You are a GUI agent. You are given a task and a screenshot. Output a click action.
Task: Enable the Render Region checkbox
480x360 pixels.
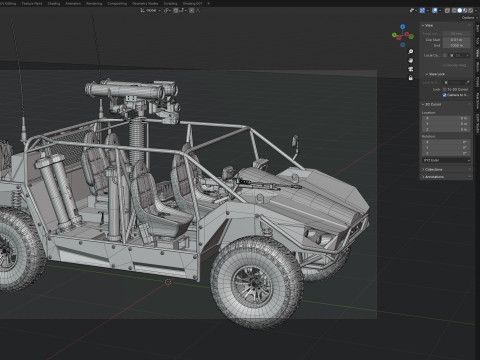(x=445, y=65)
